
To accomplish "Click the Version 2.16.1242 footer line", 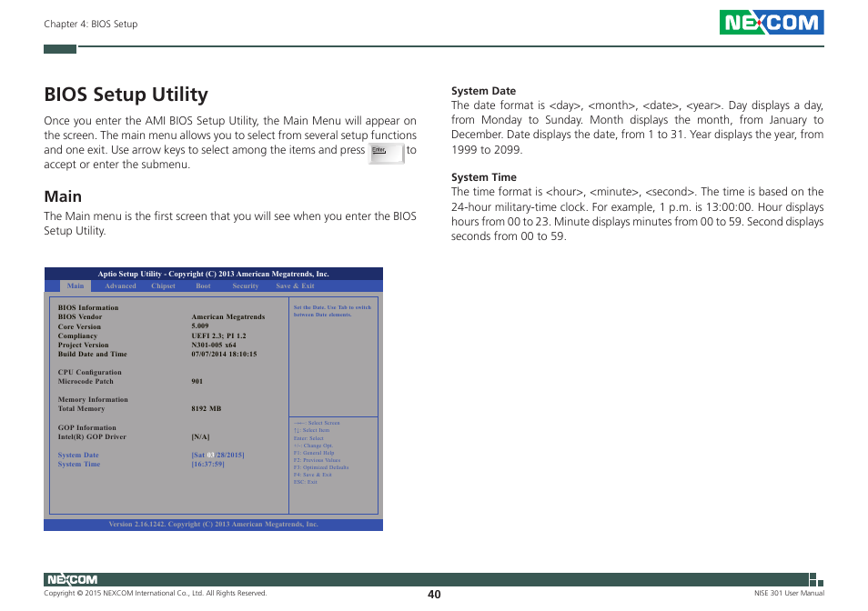I will click(213, 525).
